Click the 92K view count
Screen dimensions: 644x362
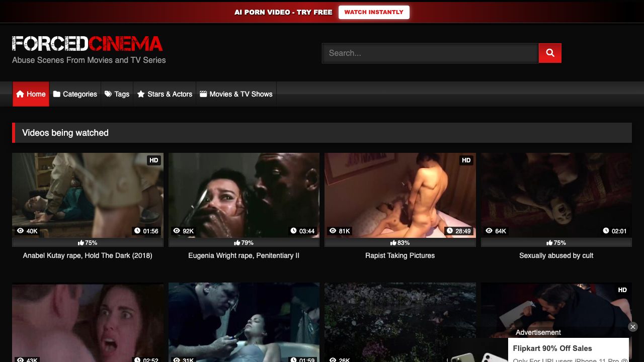[184, 231]
